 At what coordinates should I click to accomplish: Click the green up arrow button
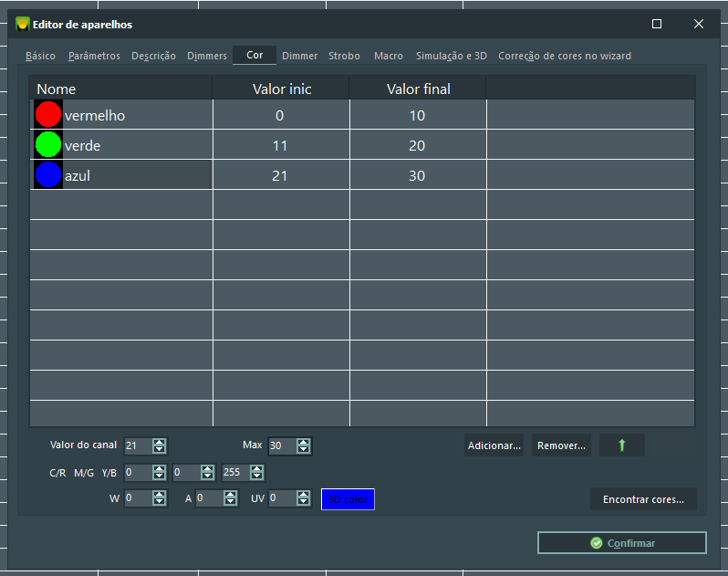pos(622,445)
